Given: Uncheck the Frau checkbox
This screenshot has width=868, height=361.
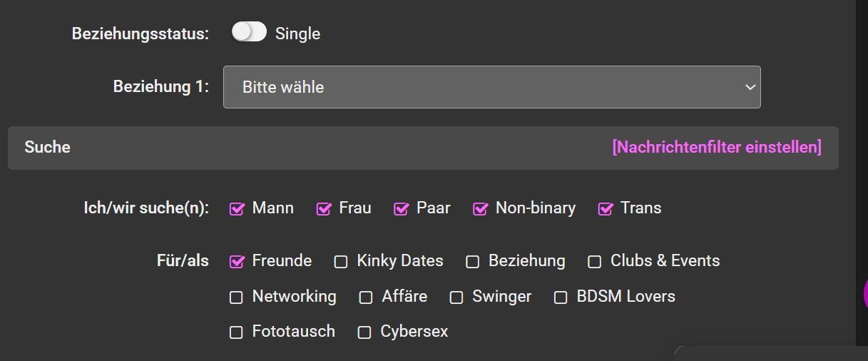Looking at the screenshot, I should [x=324, y=209].
